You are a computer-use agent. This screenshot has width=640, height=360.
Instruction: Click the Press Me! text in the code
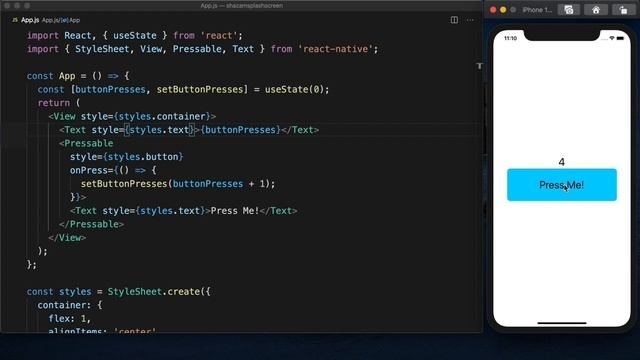235,211
